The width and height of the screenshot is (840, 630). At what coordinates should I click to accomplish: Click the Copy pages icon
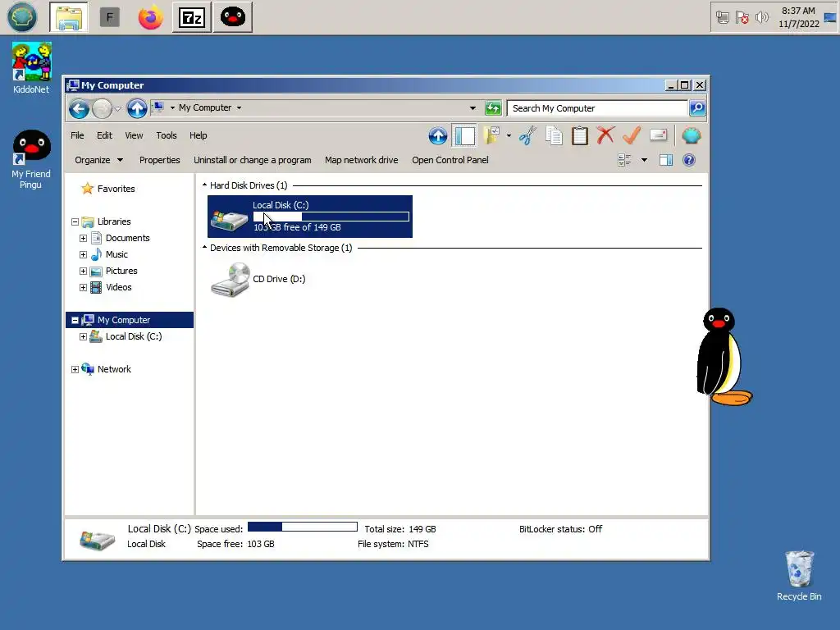click(554, 135)
